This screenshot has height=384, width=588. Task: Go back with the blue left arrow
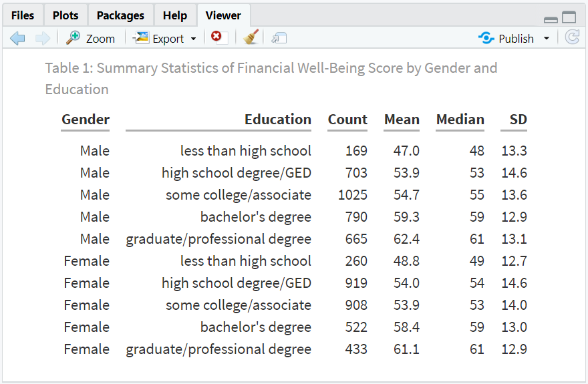17,38
